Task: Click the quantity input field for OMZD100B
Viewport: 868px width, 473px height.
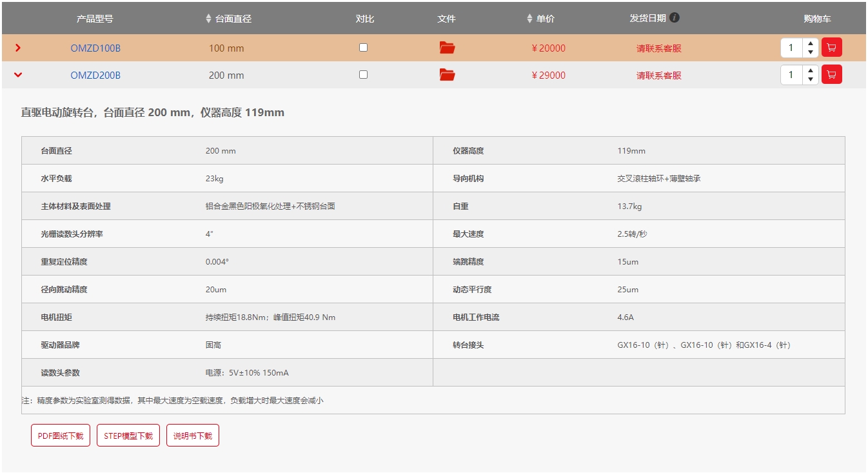Action: 791,48
